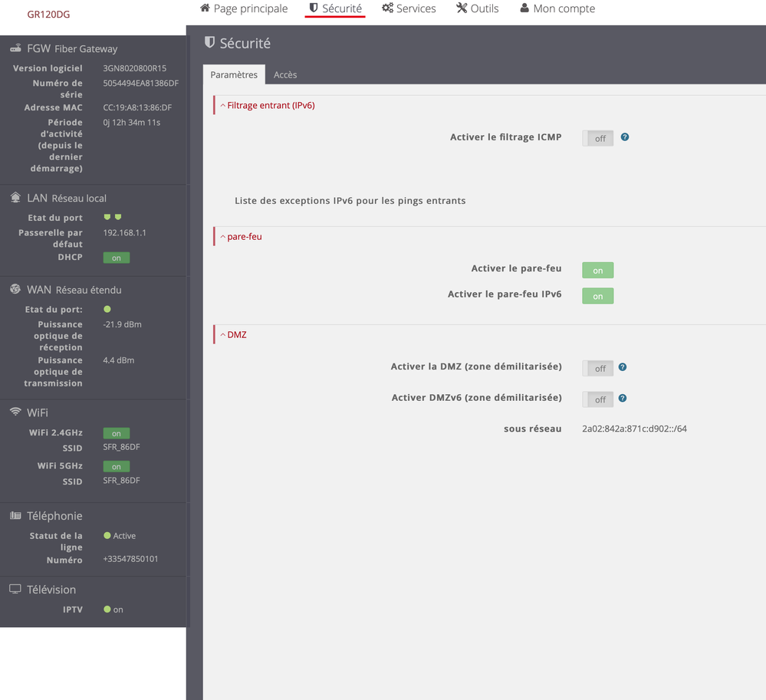Toggle WiFi 5GHz on switch in sidebar
The height and width of the screenshot is (700, 766).
pyautogui.click(x=117, y=466)
